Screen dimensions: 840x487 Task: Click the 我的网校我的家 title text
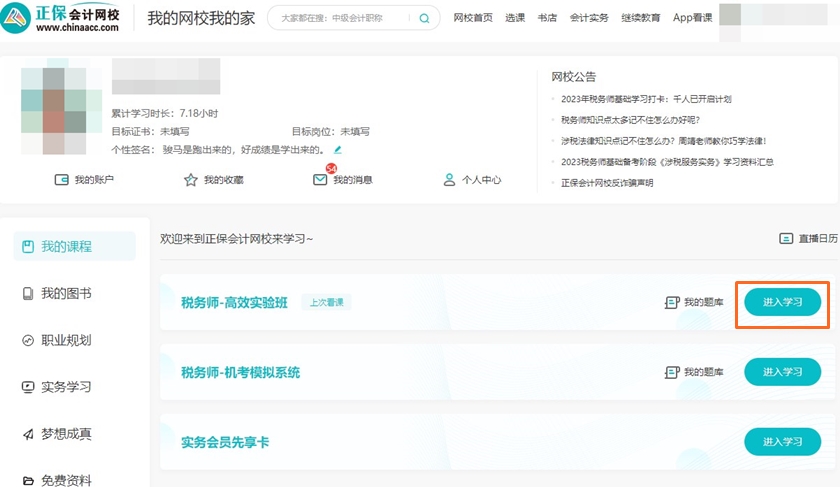coord(201,18)
